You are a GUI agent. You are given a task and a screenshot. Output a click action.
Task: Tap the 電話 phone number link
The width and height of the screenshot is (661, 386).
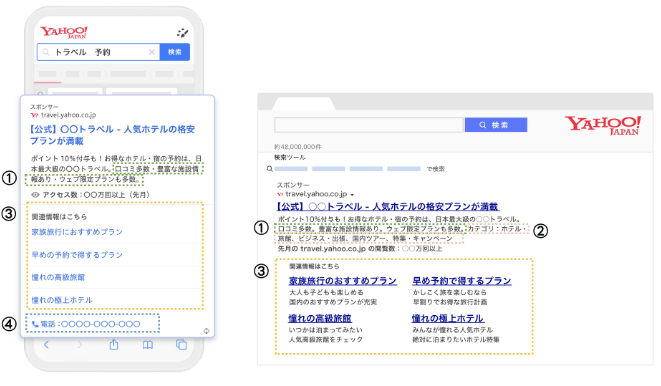[x=86, y=324]
